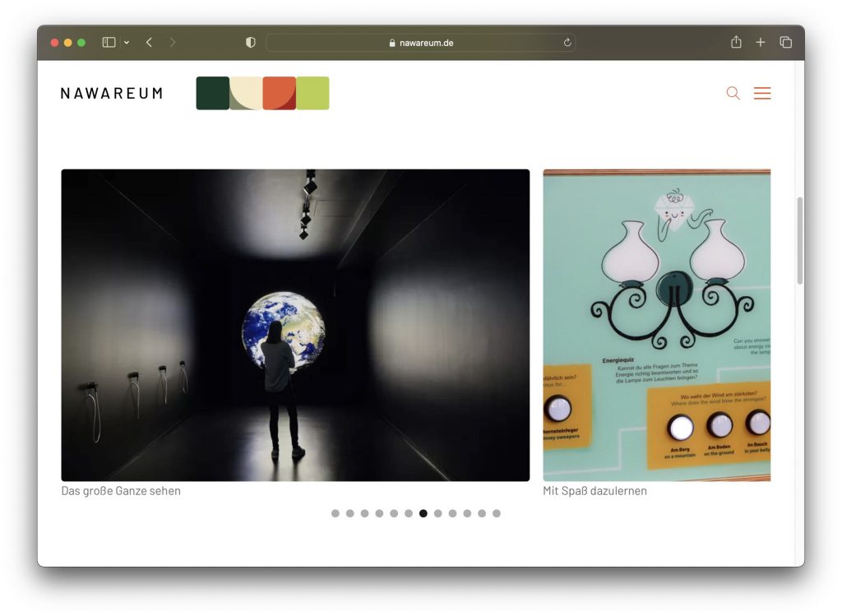Open the energy quiz lamp slide image
842x616 pixels.
[656, 325]
